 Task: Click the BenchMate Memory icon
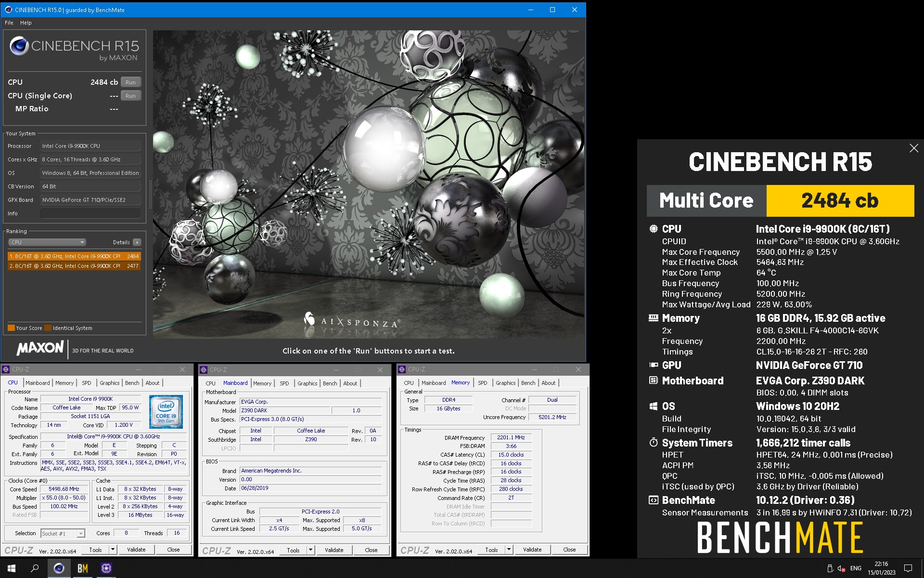tap(654, 318)
